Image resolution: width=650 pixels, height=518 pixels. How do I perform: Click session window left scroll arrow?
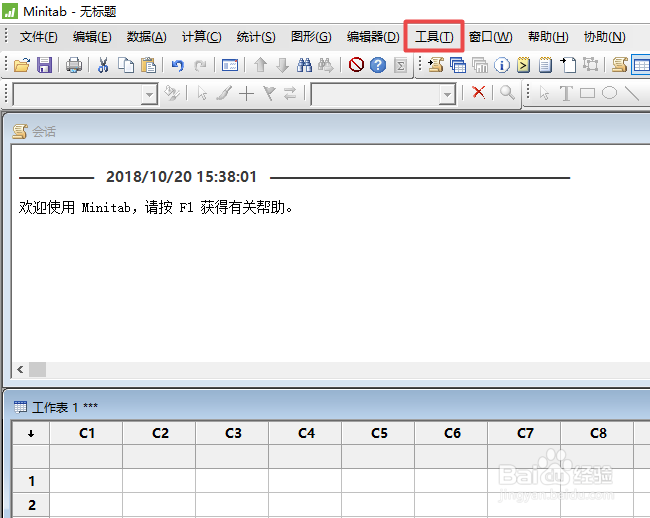click(20, 369)
